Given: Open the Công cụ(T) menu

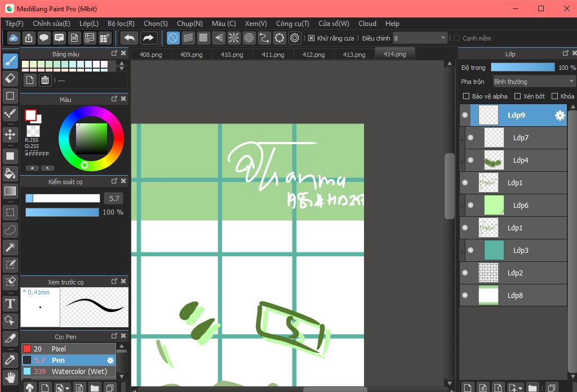Looking at the screenshot, I should (292, 24).
